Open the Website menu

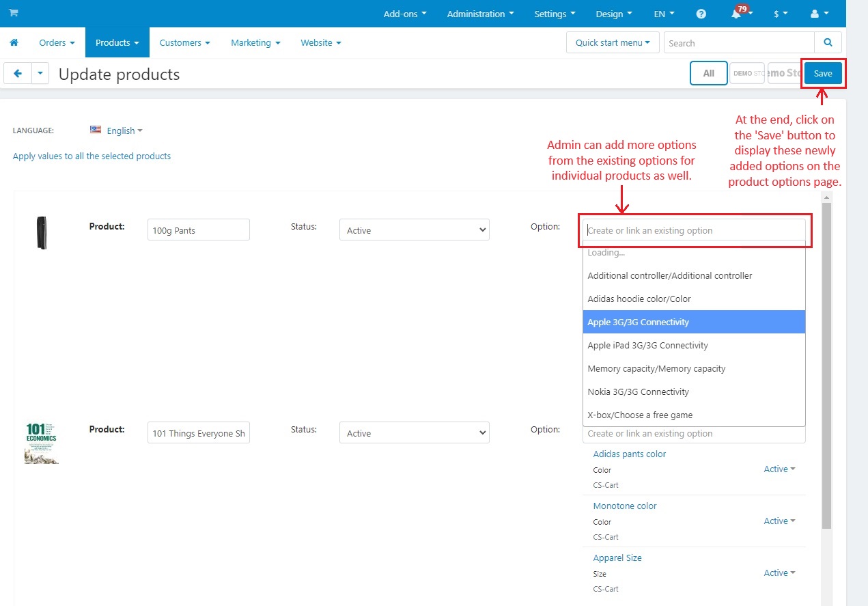tap(321, 42)
